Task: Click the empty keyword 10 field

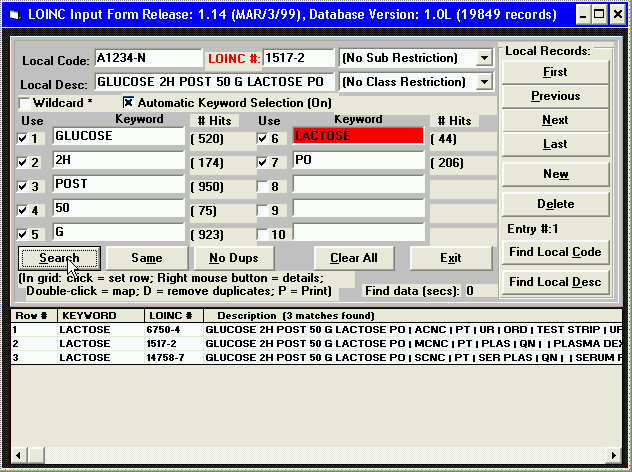Action: pos(358,232)
